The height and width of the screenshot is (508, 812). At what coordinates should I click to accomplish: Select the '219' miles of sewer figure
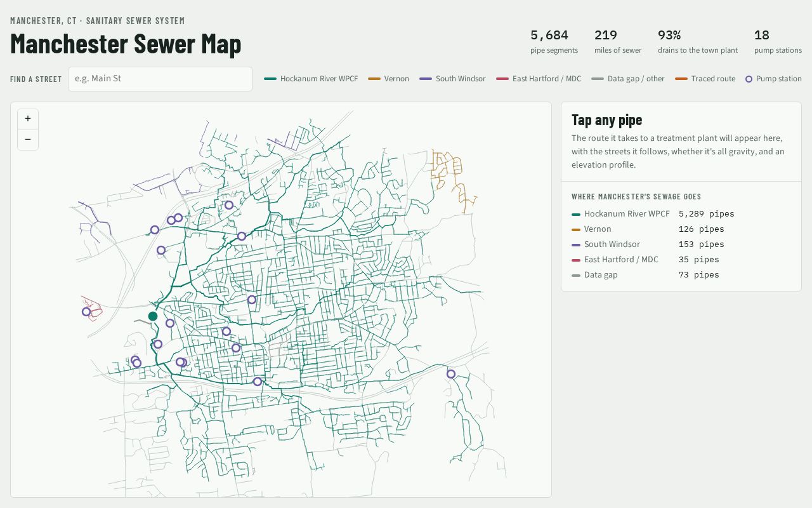click(606, 35)
